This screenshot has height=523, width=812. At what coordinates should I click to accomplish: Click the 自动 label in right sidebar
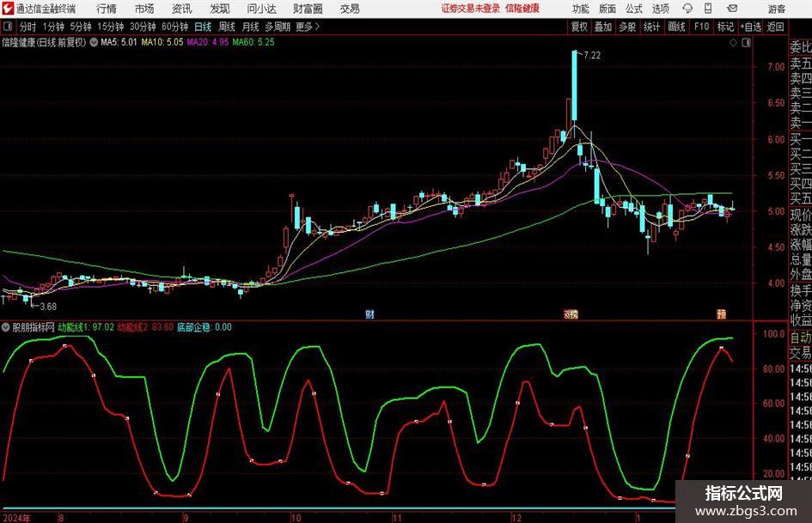coord(801,338)
